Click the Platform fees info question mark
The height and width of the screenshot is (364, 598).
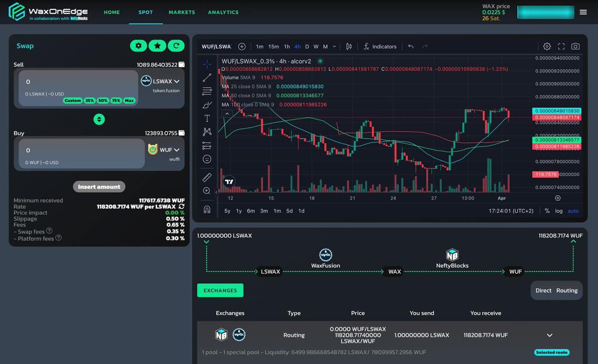click(59, 238)
